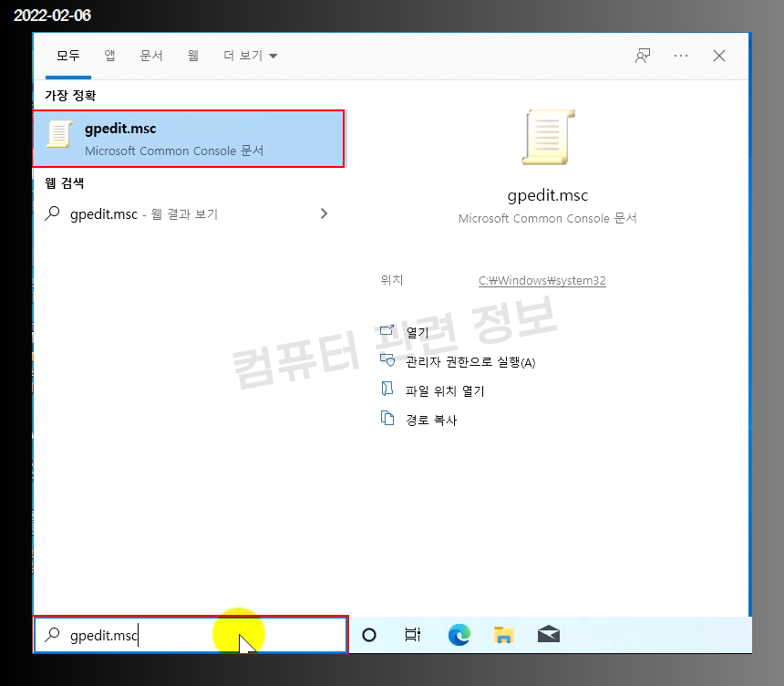Click the shield icon for admin run
This screenshot has width=784, height=686.
(x=387, y=359)
